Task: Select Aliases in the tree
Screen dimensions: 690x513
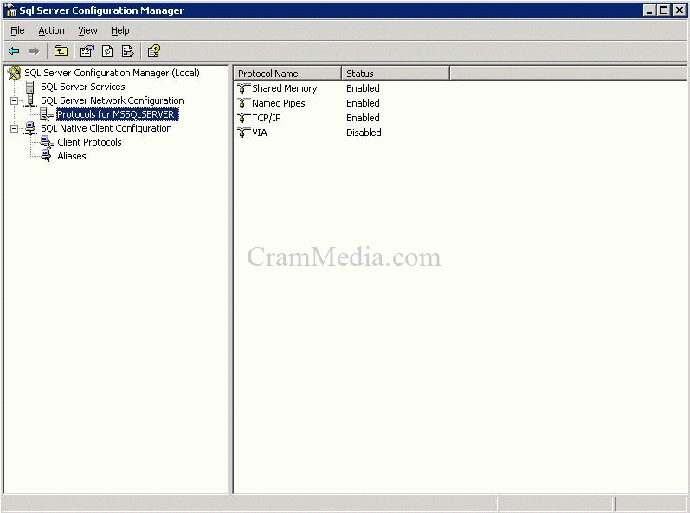Action: coord(71,157)
